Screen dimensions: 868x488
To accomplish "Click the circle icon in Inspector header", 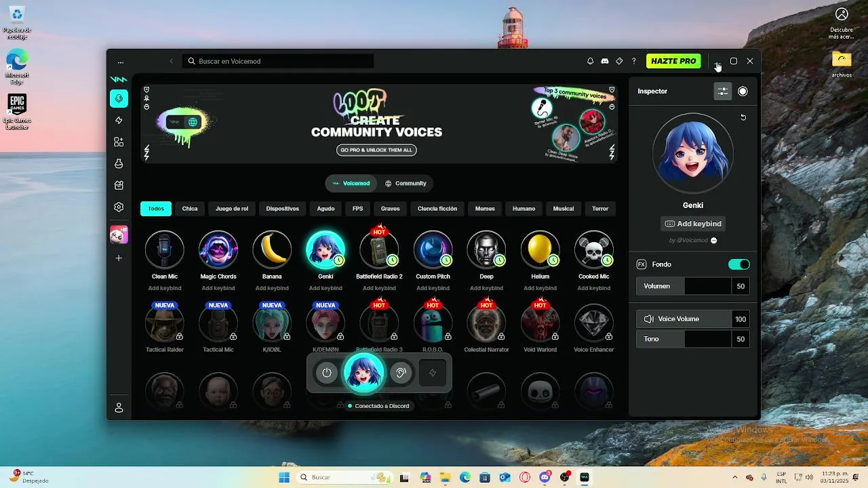I will pos(743,91).
